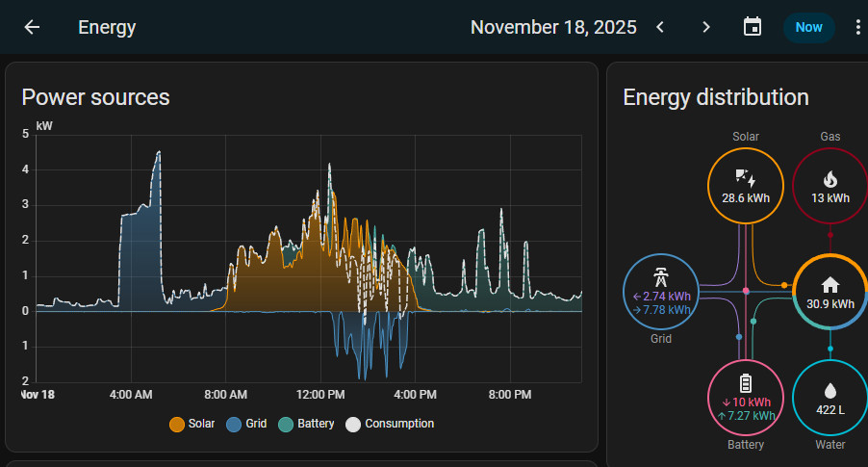Screen dimensions: 868x467
Task: Toggle Consumption series in legend
Action: [390, 424]
